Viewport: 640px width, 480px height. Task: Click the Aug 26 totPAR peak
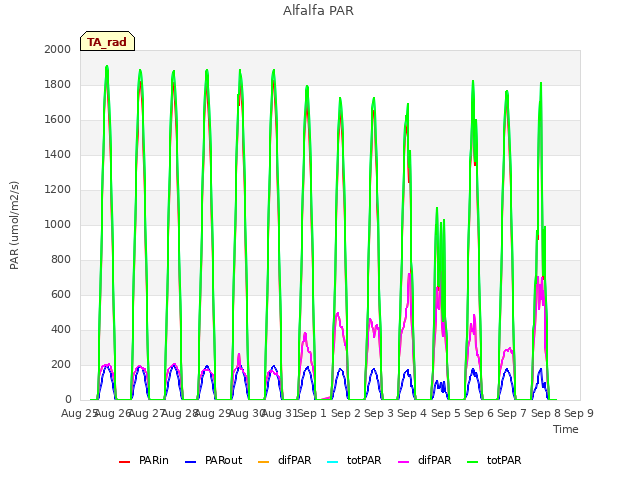point(107,67)
